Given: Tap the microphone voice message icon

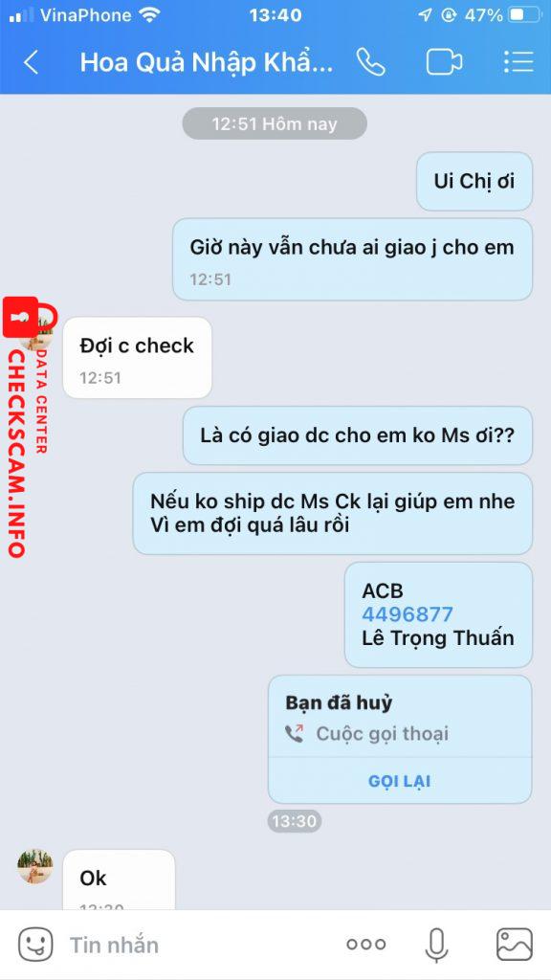Looking at the screenshot, I should pos(436,945).
